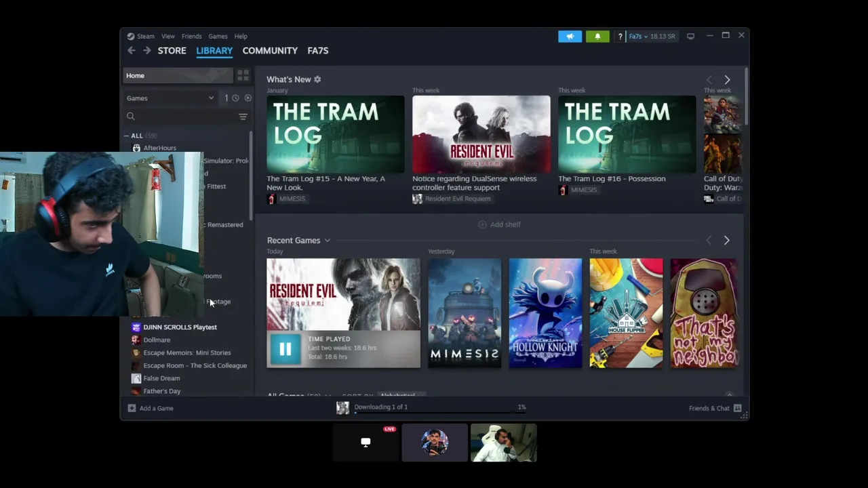
Task: Click Downloading 1 of 1 status
Action: click(380, 407)
